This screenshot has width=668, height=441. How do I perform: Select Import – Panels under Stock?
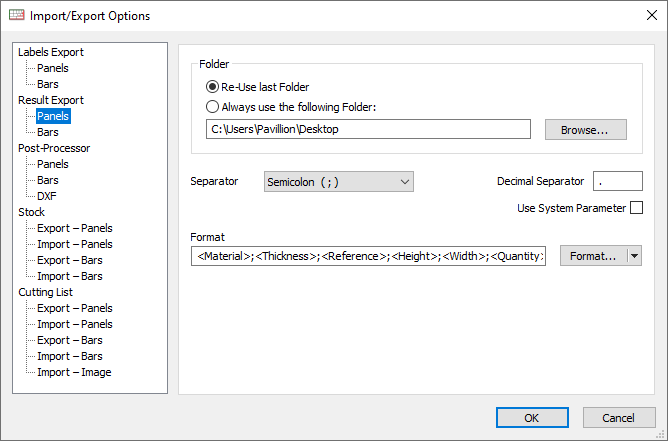click(x=75, y=244)
